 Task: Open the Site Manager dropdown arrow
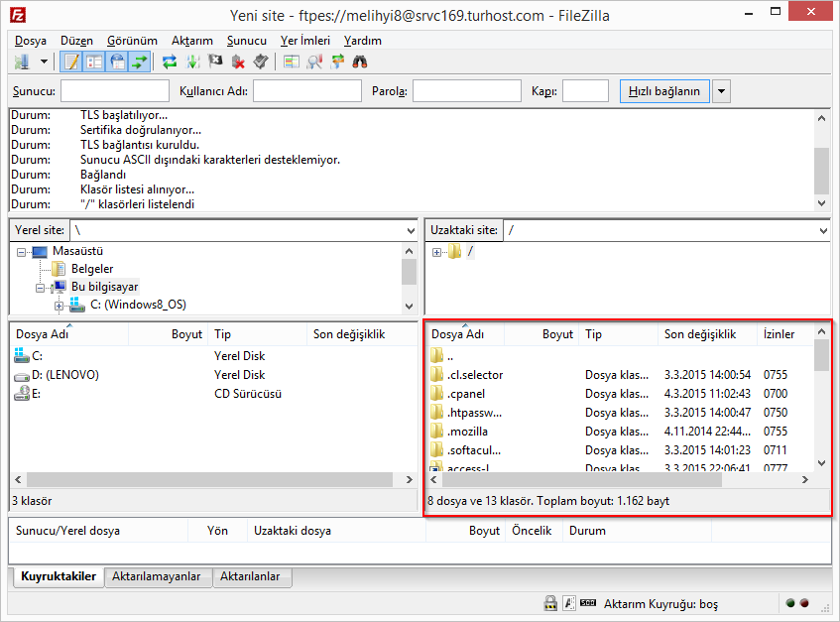pos(44,62)
